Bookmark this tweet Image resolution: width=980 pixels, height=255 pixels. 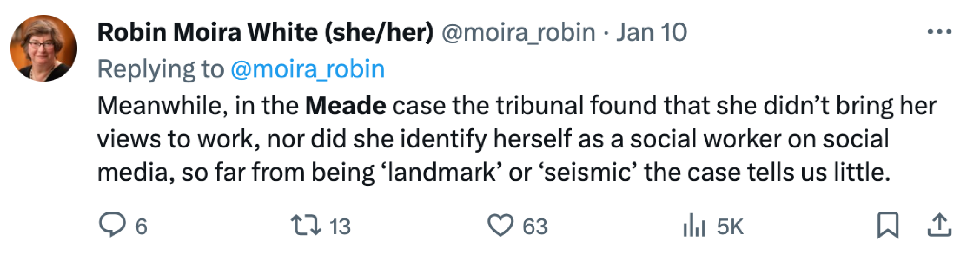[x=888, y=225]
